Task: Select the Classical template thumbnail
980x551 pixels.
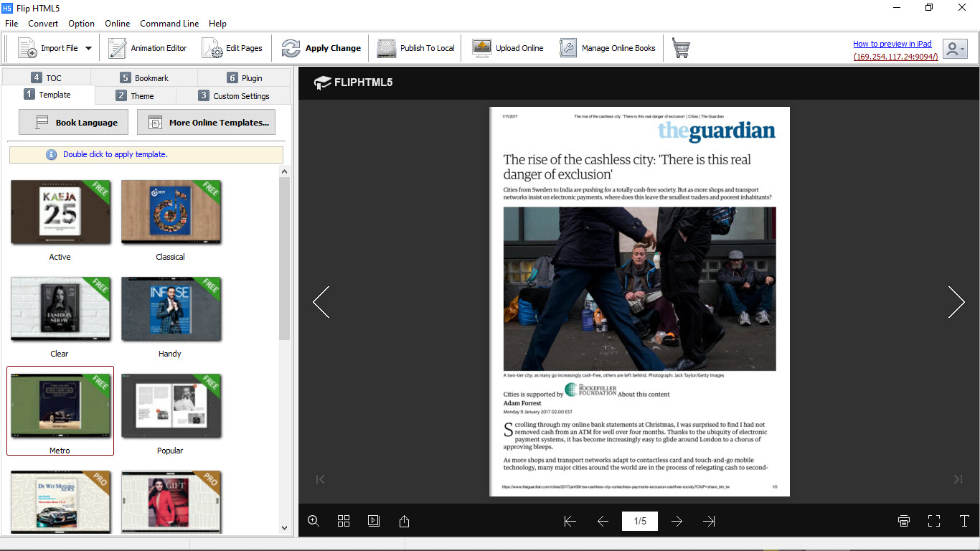Action: click(x=171, y=212)
